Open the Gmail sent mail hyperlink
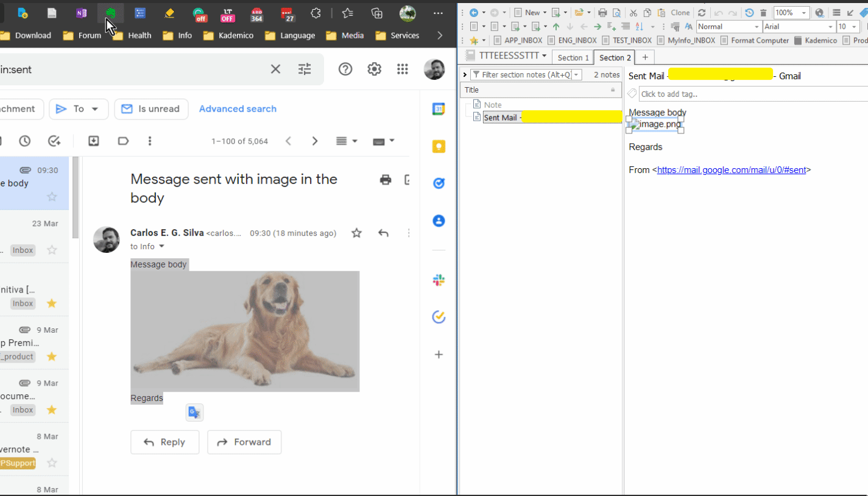 [x=732, y=169]
